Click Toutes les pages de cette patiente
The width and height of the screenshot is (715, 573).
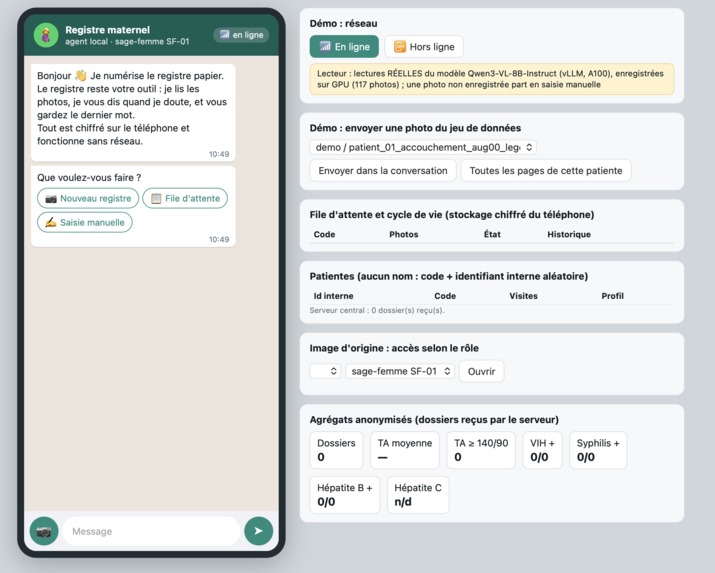546,170
